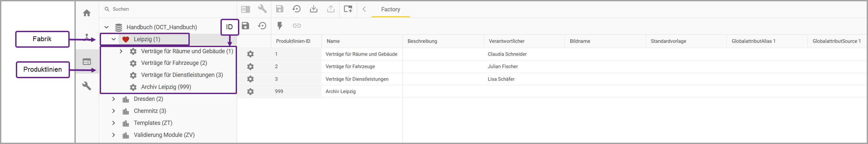Viewport: 868px width, 144px height.
Task: Open gear settings for Archiv Leipzig row
Action: pos(250,91)
